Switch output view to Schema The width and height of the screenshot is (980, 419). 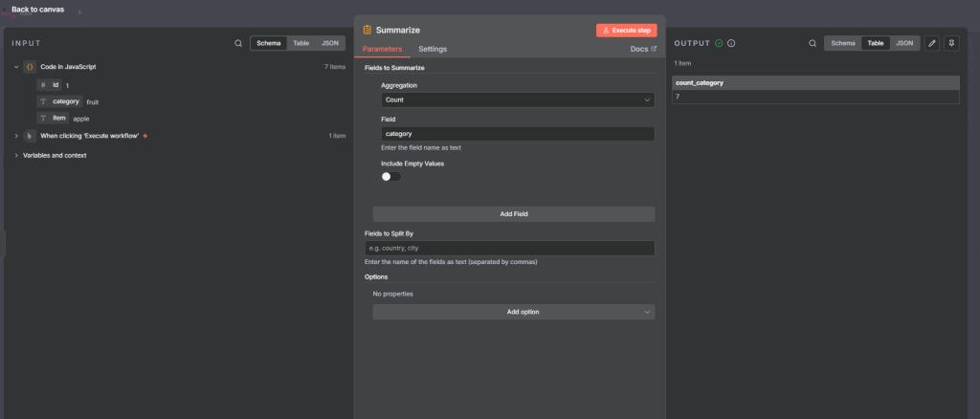(x=842, y=43)
